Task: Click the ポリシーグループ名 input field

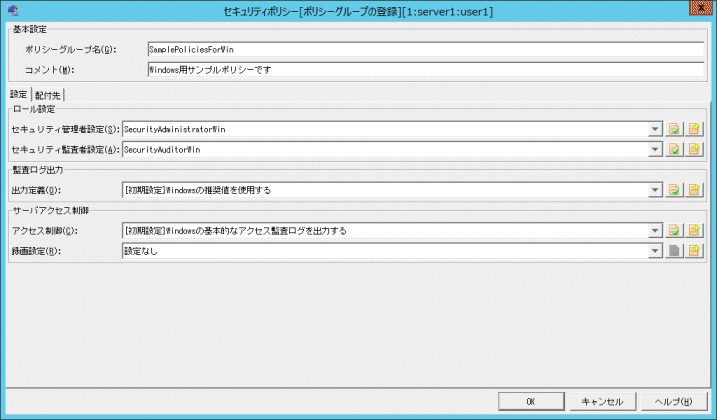Action: [x=426, y=49]
